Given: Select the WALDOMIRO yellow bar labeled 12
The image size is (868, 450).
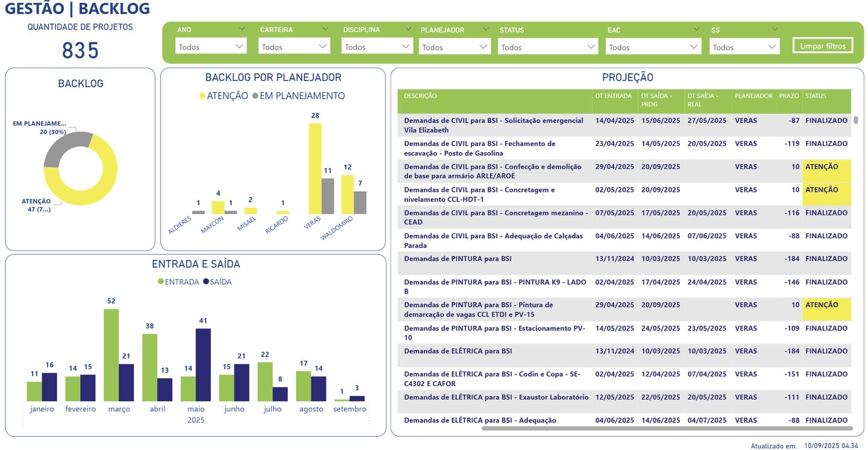Looking at the screenshot, I should coord(347,195).
